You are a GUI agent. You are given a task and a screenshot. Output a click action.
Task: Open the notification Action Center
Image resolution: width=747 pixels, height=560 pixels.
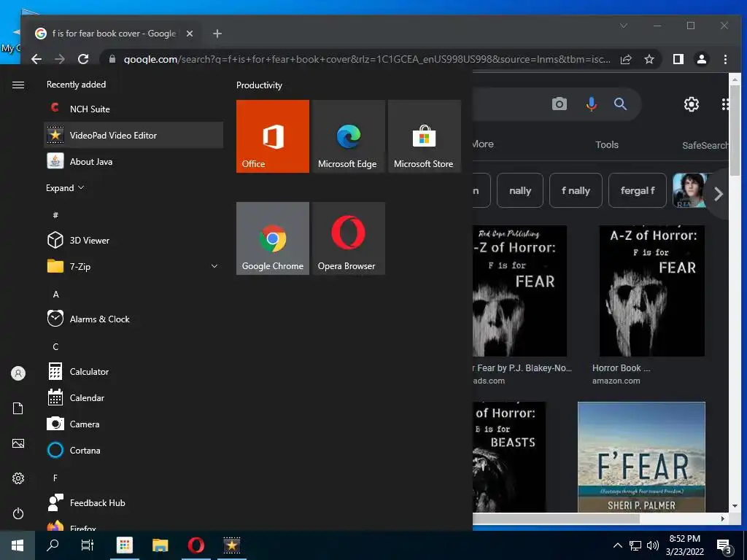coord(724,546)
